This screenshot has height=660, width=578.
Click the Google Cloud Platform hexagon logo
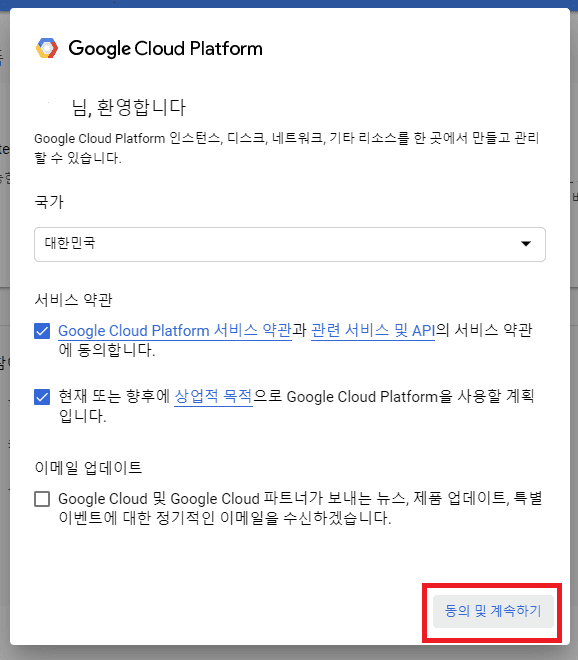click(47, 48)
